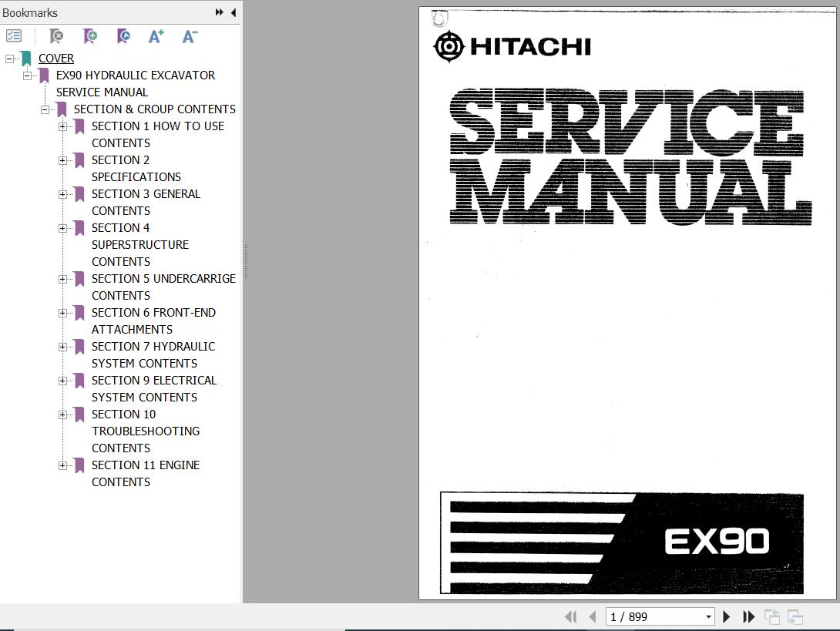Click the first page layout icon beside the last-page button
Screen dimensions: 840x631
coord(772,617)
